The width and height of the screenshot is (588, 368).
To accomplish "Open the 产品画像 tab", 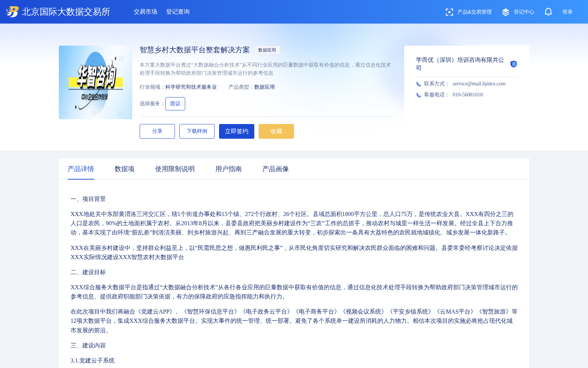I will 276,169.
